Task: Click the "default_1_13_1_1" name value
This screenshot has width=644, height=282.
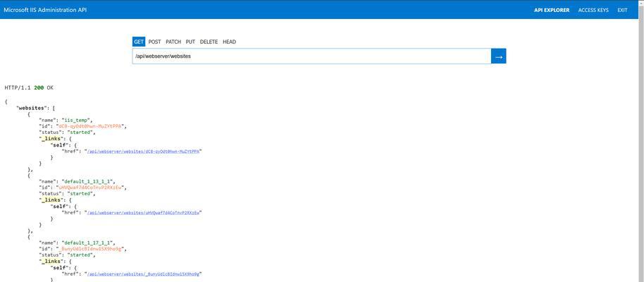Action: (88, 182)
